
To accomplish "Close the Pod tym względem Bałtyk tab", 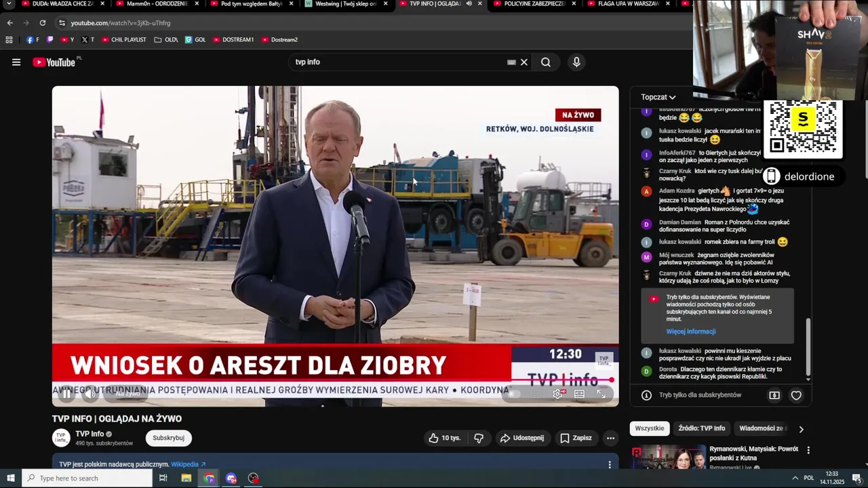I will pos(292,4).
